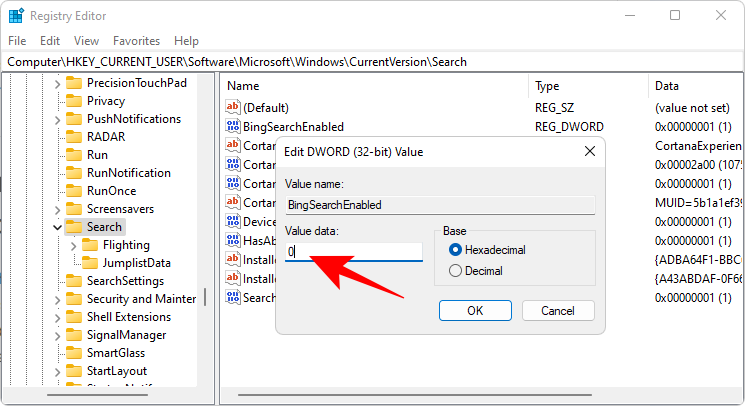Image resolution: width=745 pixels, height=406 pixels.
Task: Expand the Flighting subkey
Action: coord(74,245)
